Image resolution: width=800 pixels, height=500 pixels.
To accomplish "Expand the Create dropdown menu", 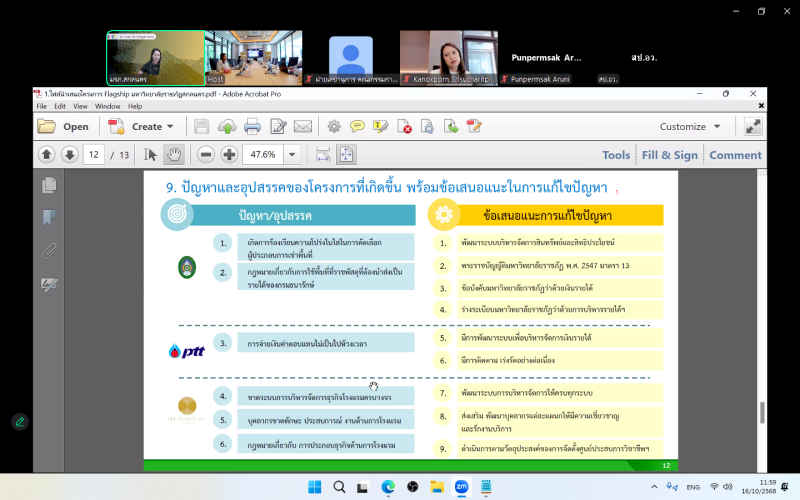I will pos(170,126).
